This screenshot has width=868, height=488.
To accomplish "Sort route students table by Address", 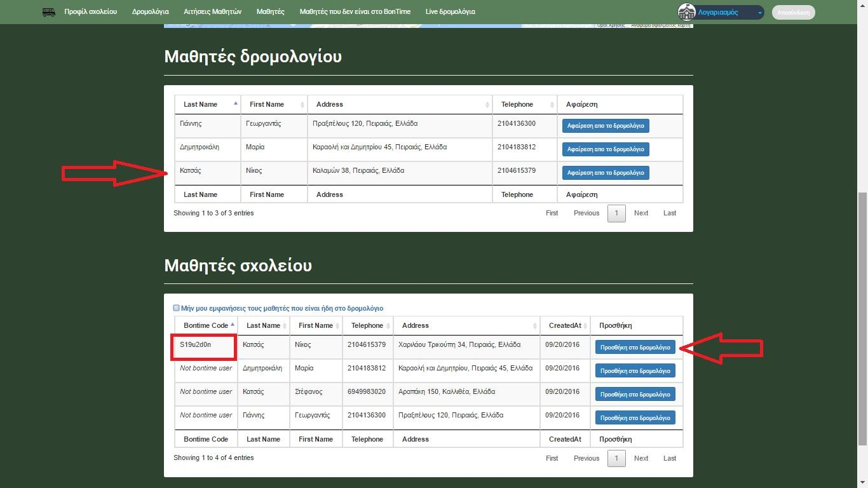I will point(400,104).
